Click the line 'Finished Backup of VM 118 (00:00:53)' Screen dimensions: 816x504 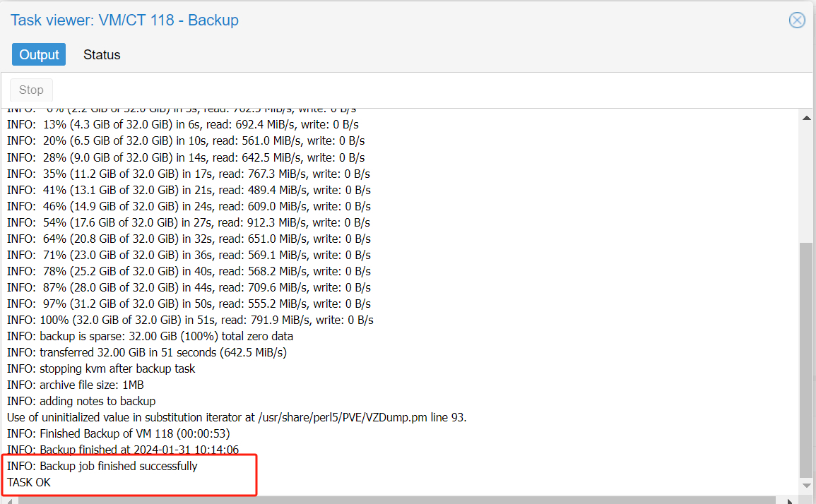118,434
